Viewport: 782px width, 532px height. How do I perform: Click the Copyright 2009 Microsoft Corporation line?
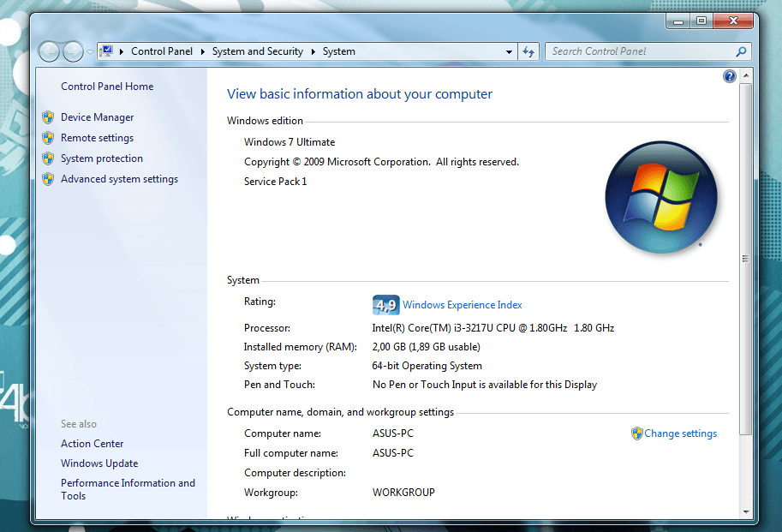point(381,162)
